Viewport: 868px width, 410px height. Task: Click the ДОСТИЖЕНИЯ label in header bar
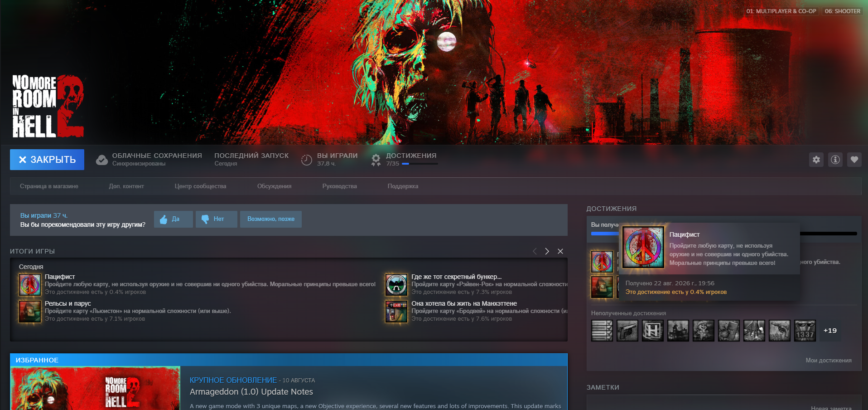411,156
